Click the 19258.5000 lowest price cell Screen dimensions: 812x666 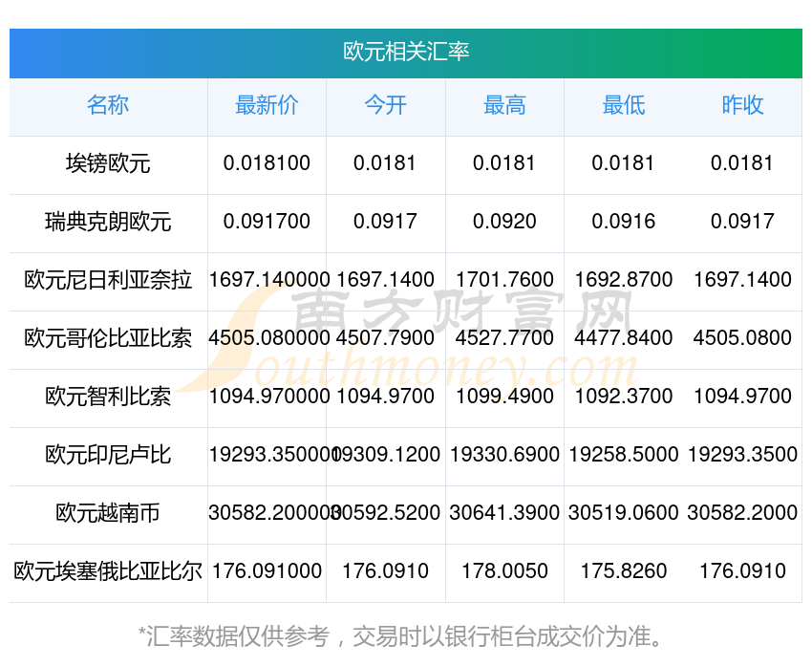623,455
